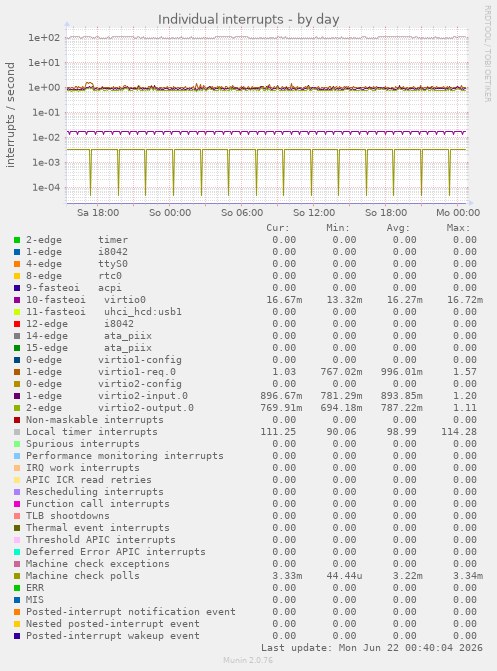Viewport: 497px width, 671px height.
Task: Click the 'Mo 00:00' x-axis label
Action: point(458,213)
